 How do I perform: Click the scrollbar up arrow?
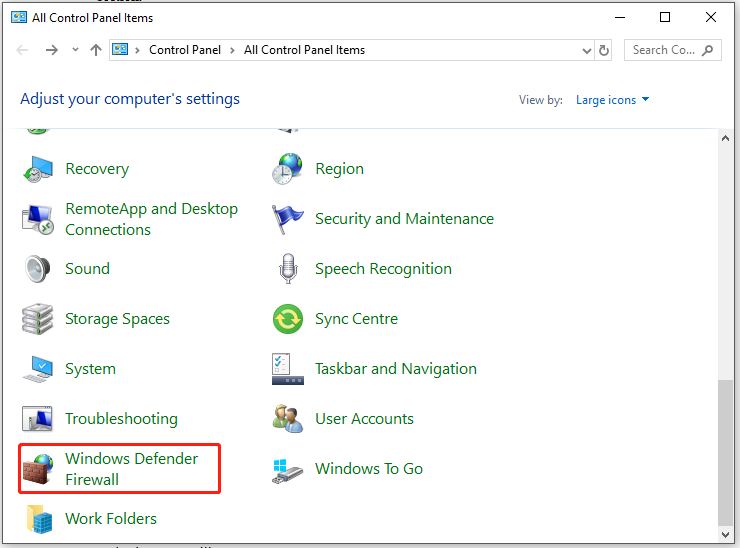(x=725, y=138)
